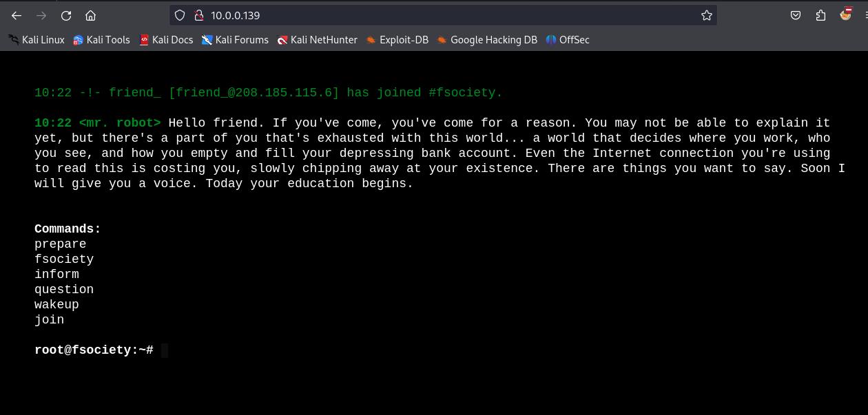Open the Extensions puzzle-piece menu
This screenshot has height=415, width=868.
coord(820,15)
